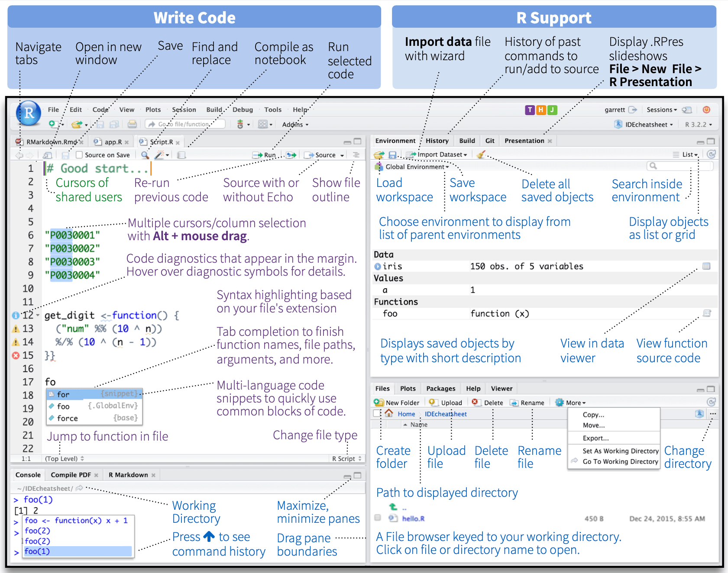This screenshot has width=728, height=573.
Task: Open the Import Dataset dropdown
Action: point(442,155)
